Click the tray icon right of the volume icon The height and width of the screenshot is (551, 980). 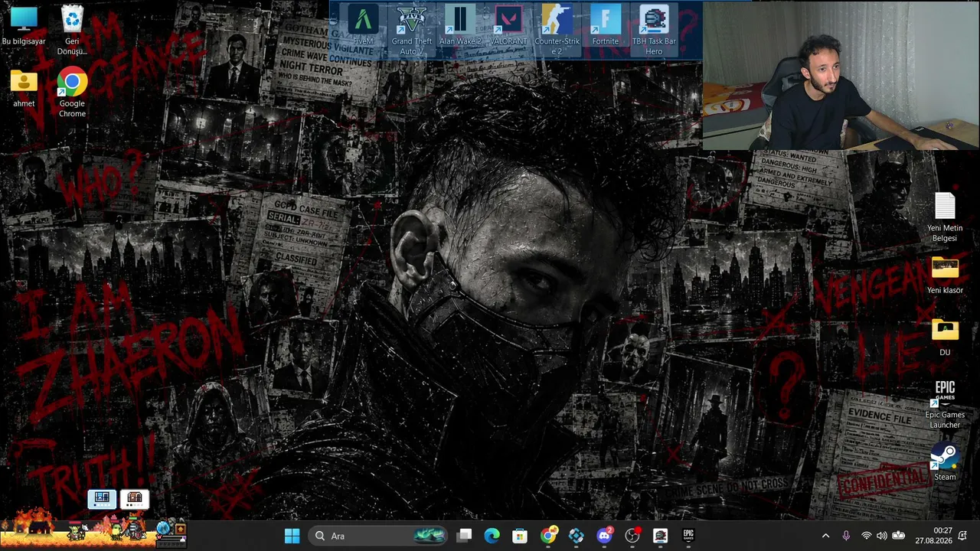898,536
